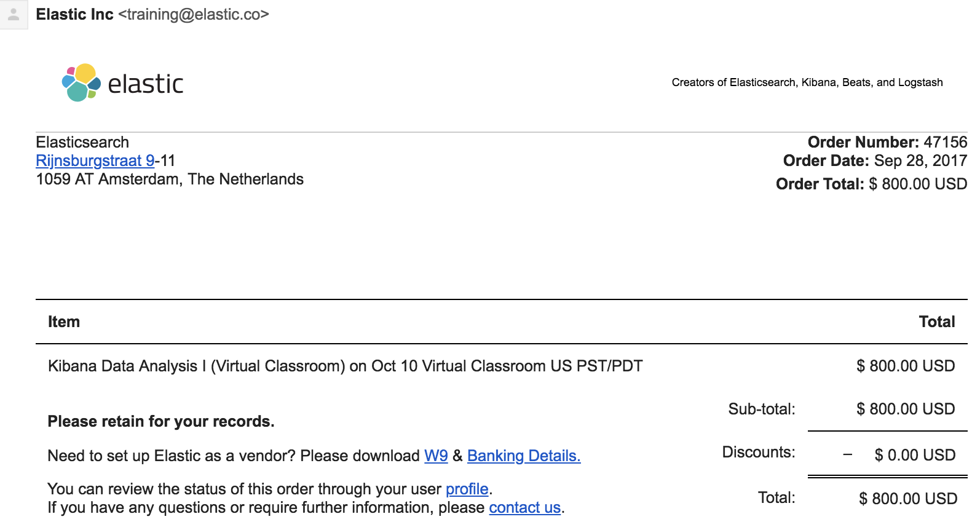
Task: Open the Banking Details link
Action: 524,456
